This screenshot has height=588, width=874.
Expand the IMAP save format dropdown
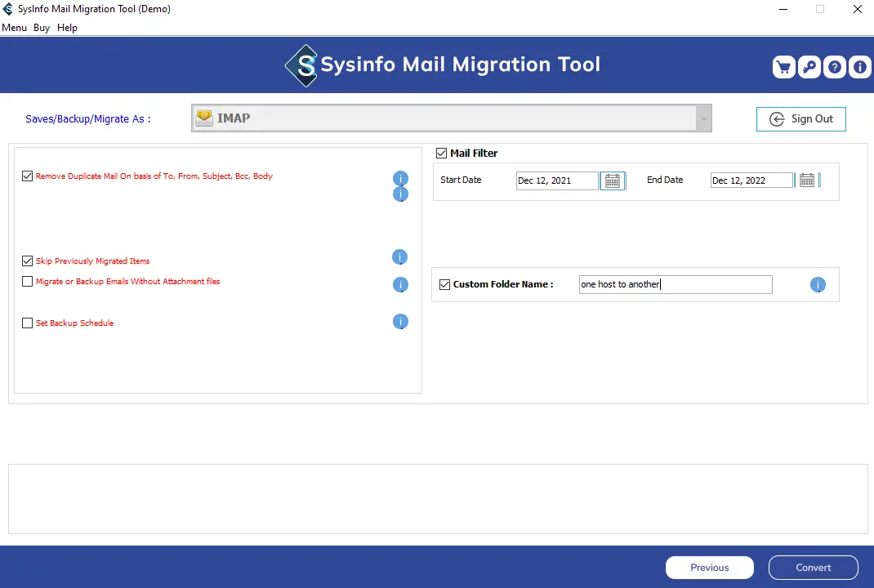[703, 118]
